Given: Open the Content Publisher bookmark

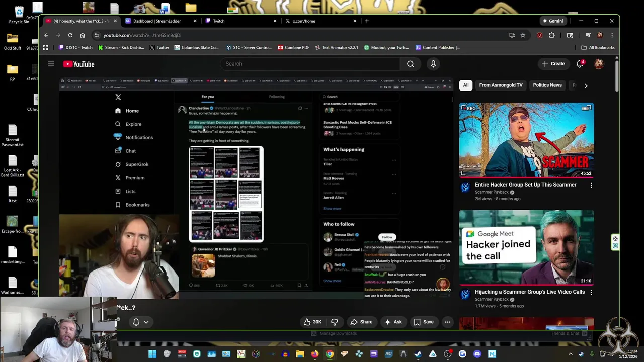Looking at the screenshot, I should point(438,48).
